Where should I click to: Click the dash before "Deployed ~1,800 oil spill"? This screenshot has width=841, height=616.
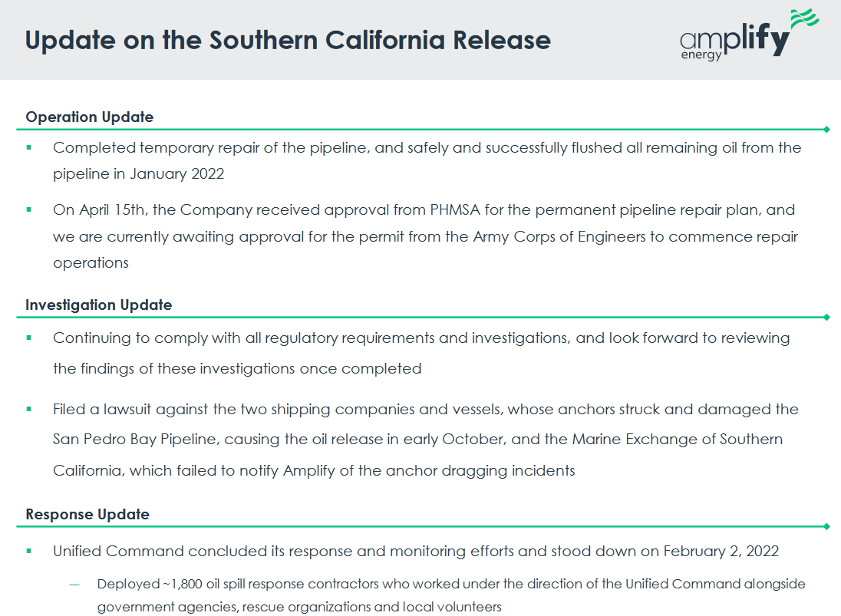pos(74,584)
